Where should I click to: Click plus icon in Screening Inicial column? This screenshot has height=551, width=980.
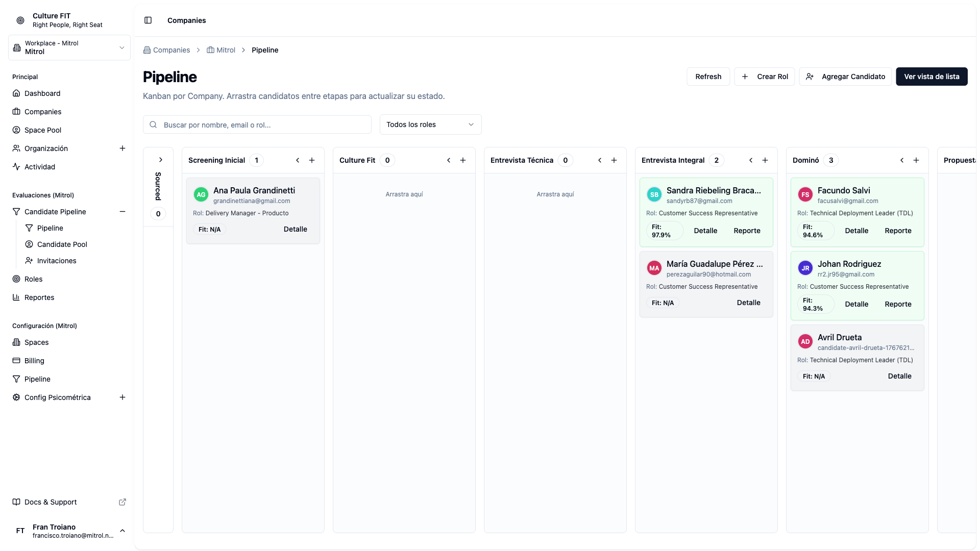pyautogui.click(x=312, y=160)
